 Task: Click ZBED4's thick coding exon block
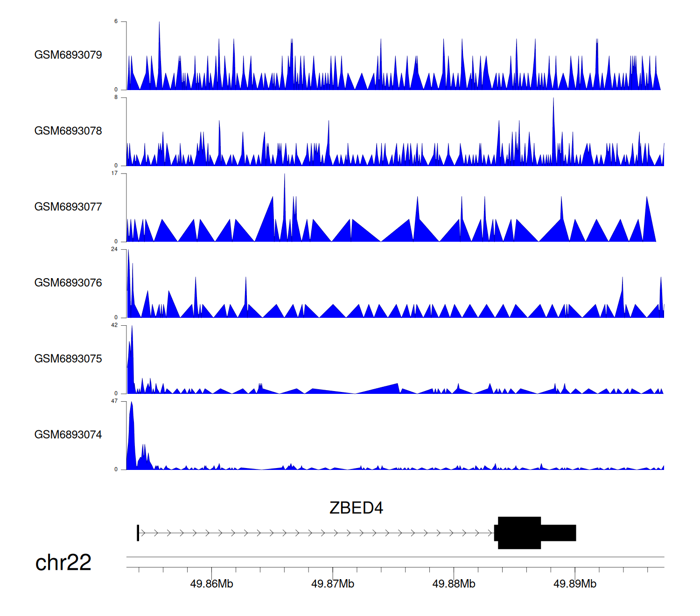click(x=519, y=532)
